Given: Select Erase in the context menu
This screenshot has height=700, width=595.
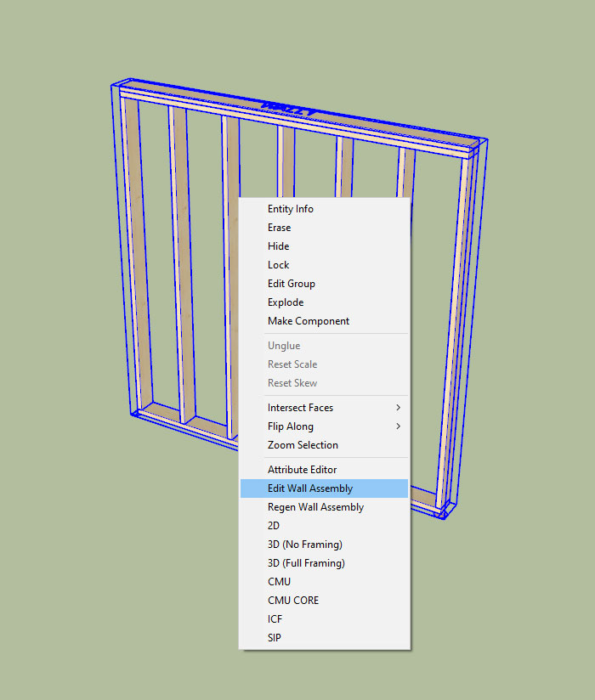Looking at the screenshot, I should click(280, 228).
